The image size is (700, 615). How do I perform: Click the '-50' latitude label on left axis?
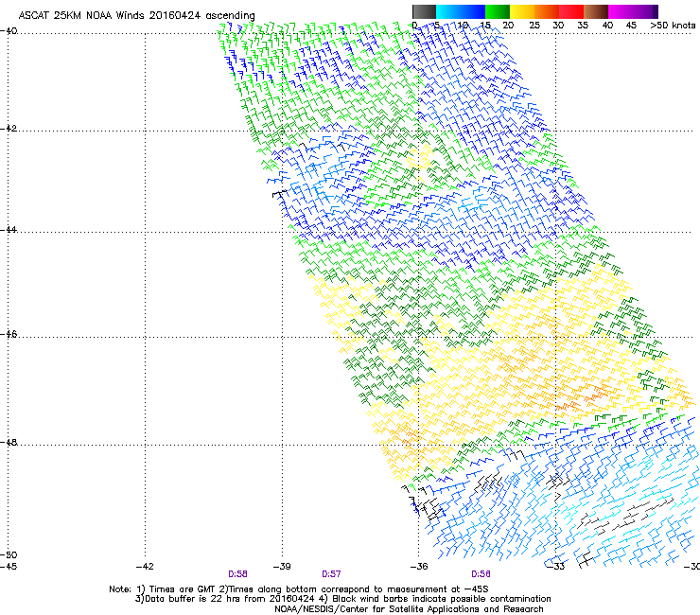(9, 554)
